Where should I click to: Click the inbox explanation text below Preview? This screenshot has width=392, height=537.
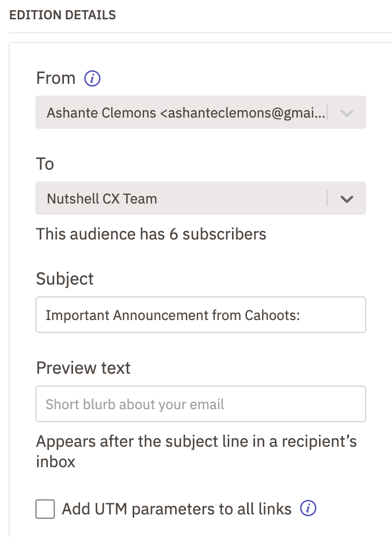click(x=196, y=450)
